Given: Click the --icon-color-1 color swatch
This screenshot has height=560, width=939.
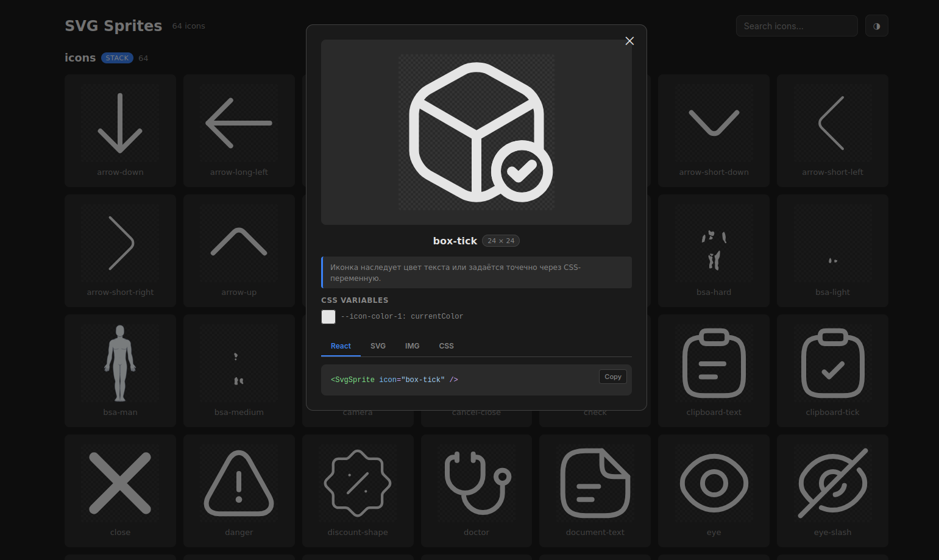Looking at the screenshot, I should point(328,317).
